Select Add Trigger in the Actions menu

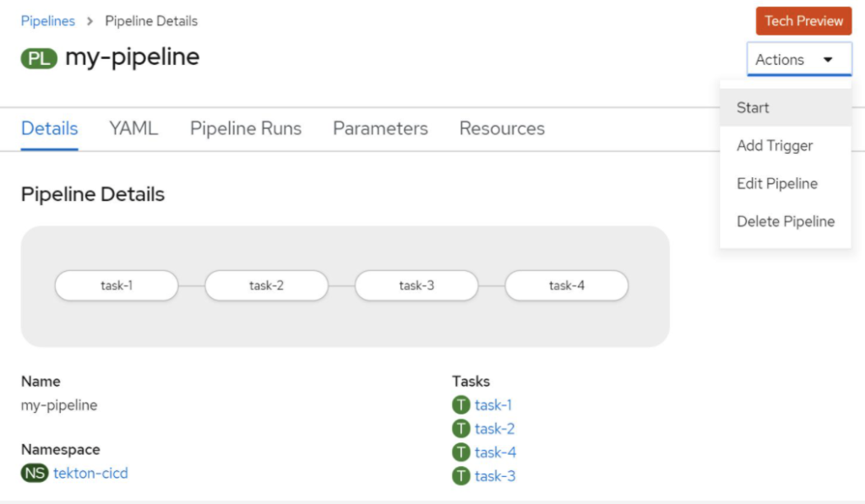785,145
